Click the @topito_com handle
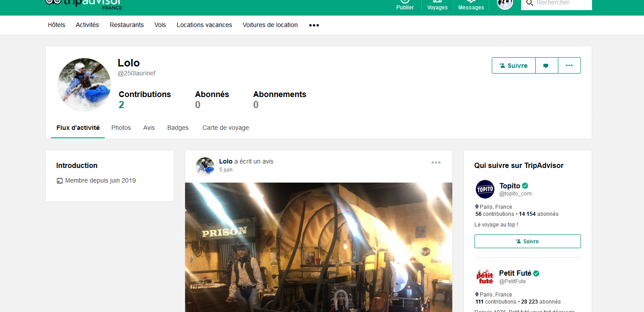Viewport: 644px width, 312px height. tap(516, 194)
